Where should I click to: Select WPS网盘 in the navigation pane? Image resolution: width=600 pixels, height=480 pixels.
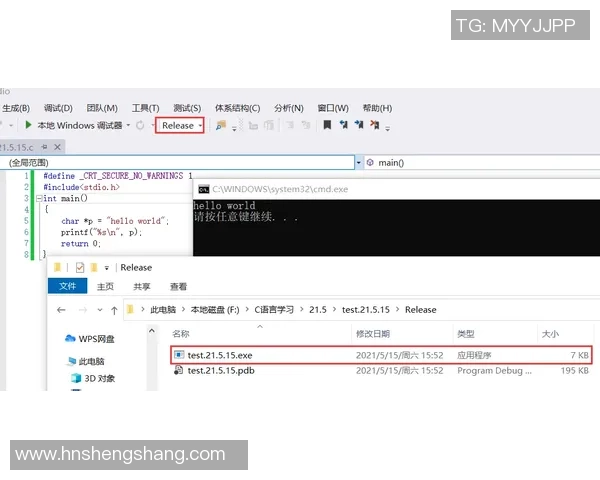pyautogui.click(x=90, y=339)
